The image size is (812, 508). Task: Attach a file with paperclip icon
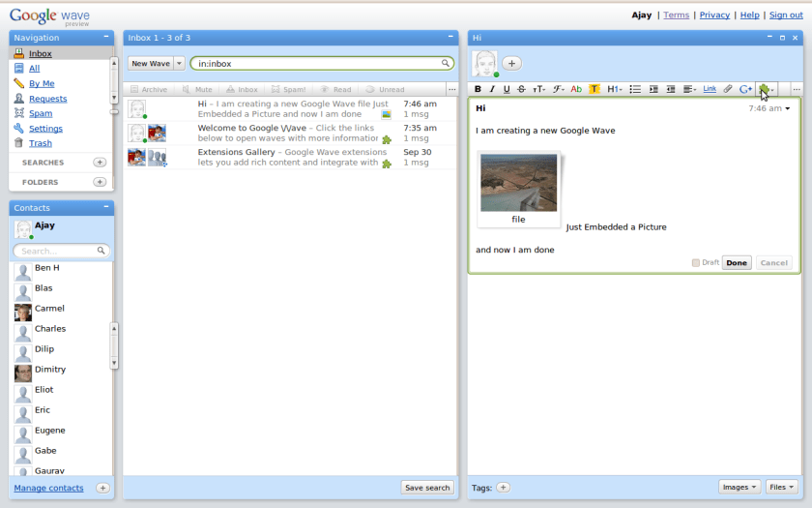click(728, 89)
